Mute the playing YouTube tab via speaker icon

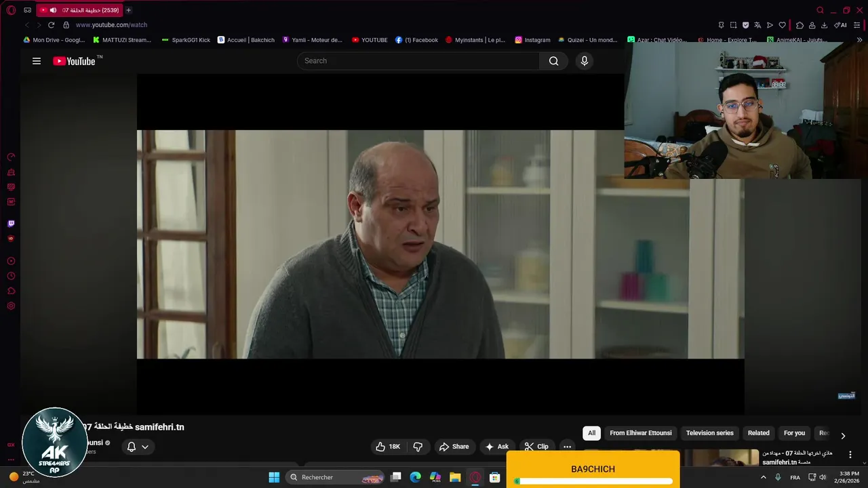pyautogui.click(x=53, y=10)
